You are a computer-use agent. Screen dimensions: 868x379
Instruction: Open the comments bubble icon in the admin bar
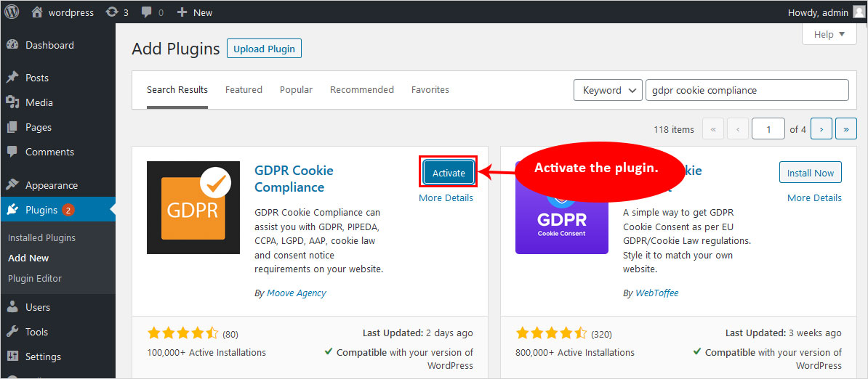(x=152, y=12)
